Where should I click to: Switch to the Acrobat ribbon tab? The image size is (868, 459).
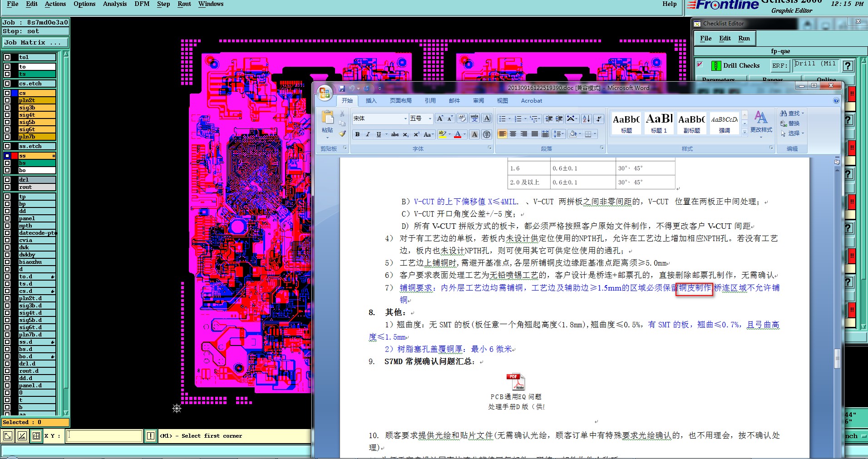[x=532, y=101]
